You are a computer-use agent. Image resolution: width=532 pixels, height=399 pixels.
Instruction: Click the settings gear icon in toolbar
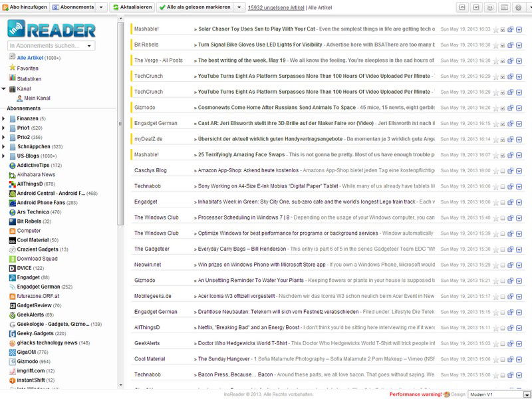[519, 7]
